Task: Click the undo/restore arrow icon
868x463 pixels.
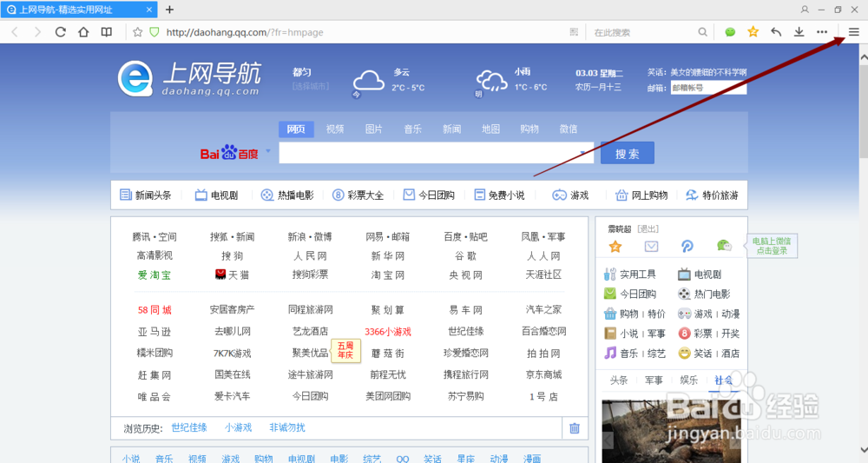Action: click(776, 32)
